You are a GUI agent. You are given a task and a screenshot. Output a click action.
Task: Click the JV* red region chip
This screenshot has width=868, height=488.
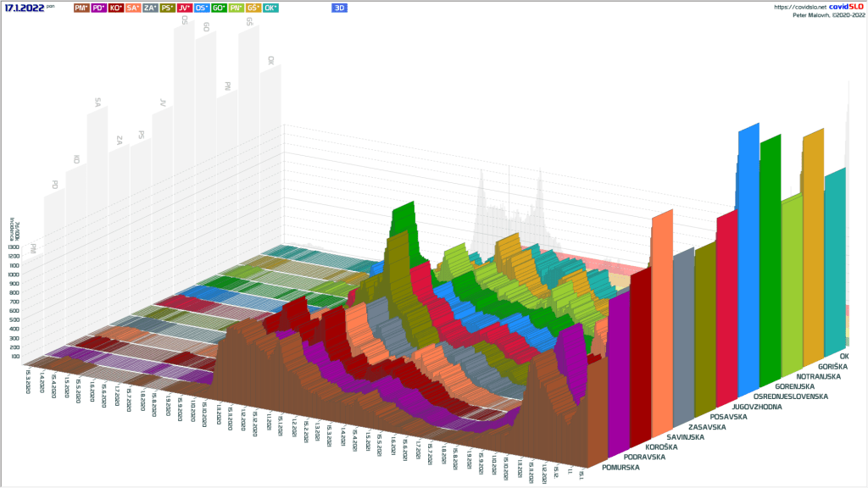point(185,8)
